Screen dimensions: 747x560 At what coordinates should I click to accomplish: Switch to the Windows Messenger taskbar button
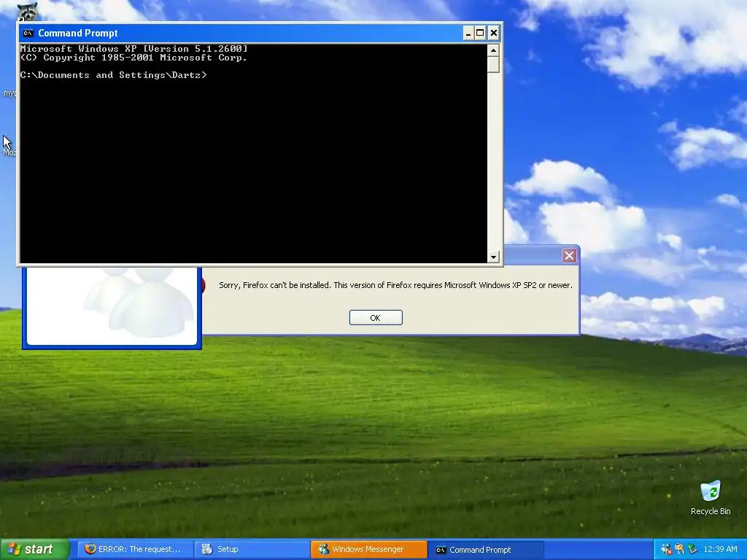pos(368,549)
